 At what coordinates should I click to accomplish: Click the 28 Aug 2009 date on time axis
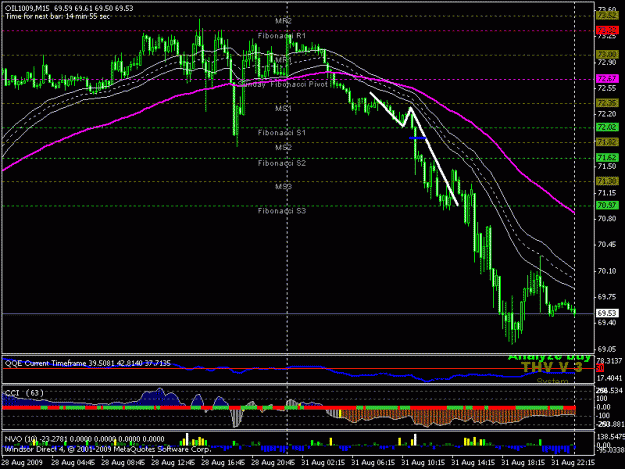pos(22,463)
